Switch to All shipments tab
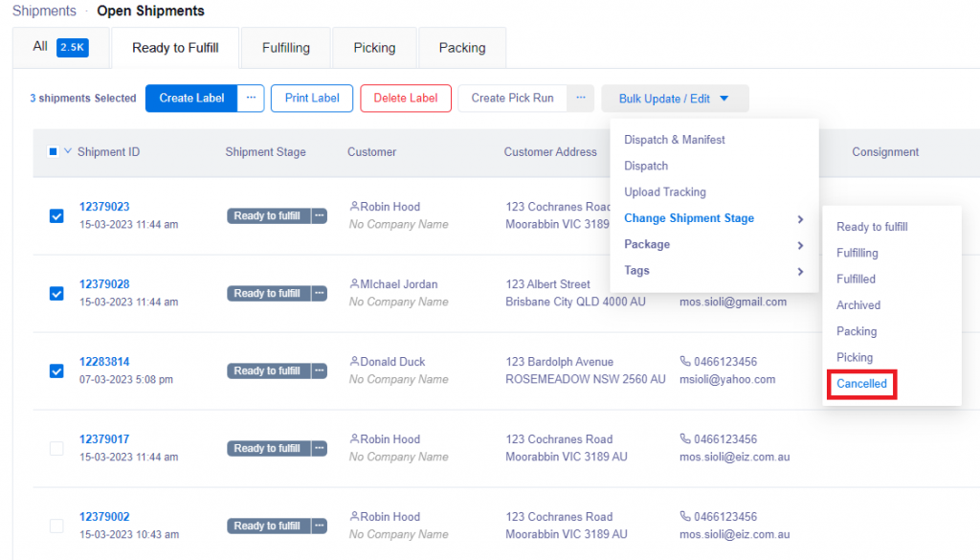 [x=60, y=48]
